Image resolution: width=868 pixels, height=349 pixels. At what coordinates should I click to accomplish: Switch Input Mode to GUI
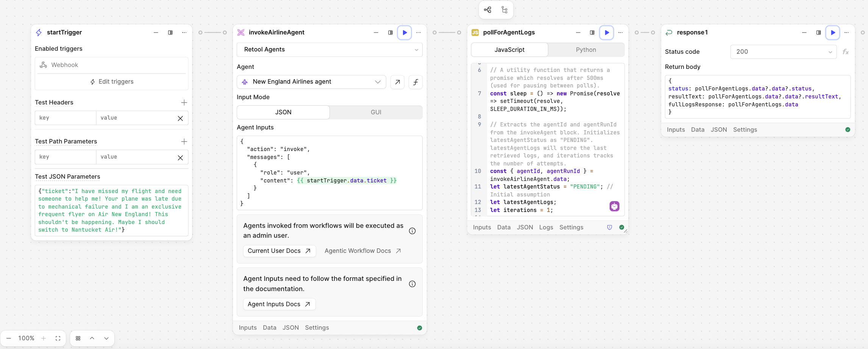(376, 112)
